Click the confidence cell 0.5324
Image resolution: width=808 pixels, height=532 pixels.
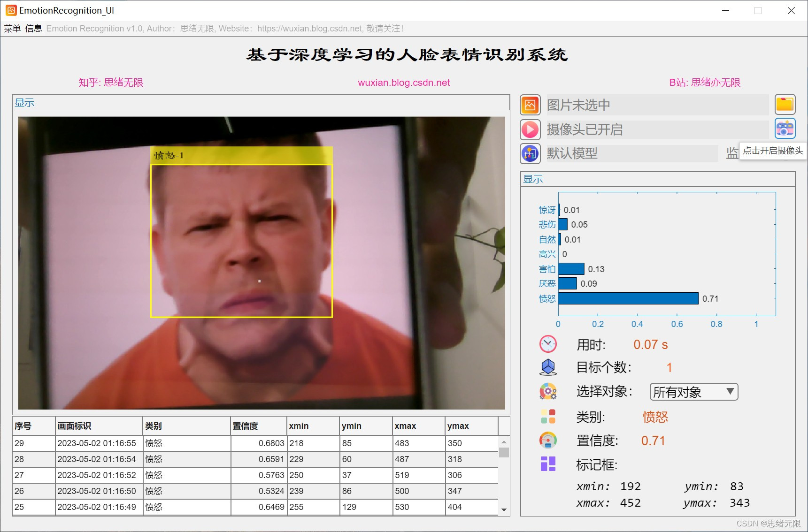[259, 491]
